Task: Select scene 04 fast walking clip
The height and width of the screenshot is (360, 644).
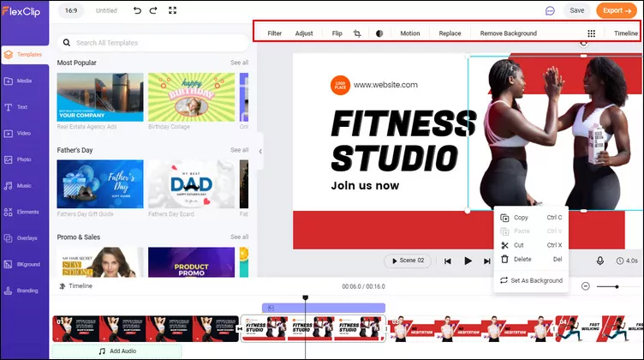Action: click(x=599, y=329)
